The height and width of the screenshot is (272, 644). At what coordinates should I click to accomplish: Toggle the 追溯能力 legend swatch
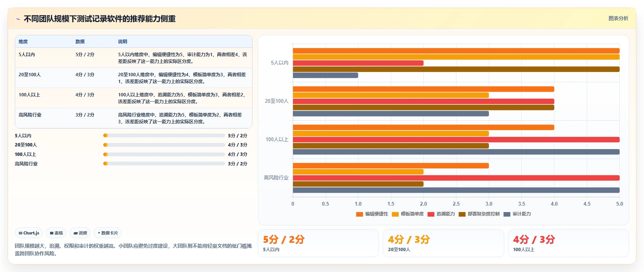(431, 214)
